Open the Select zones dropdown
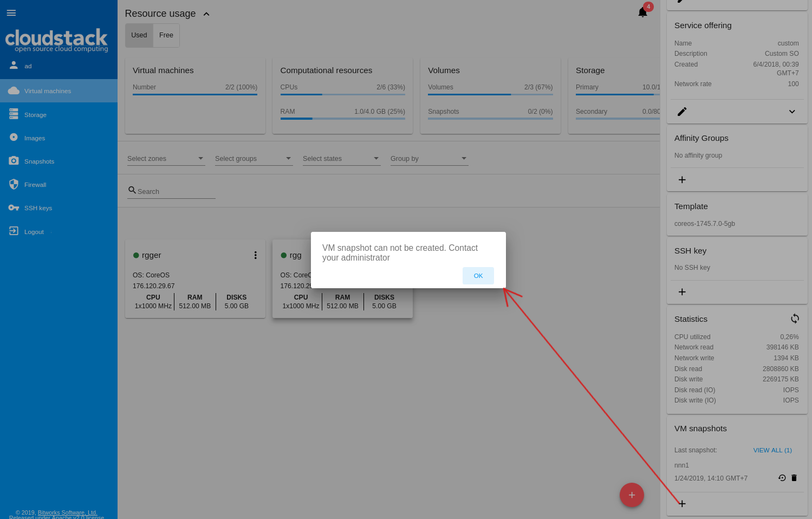Screen dimensions: 812x519 click(166, 159)
